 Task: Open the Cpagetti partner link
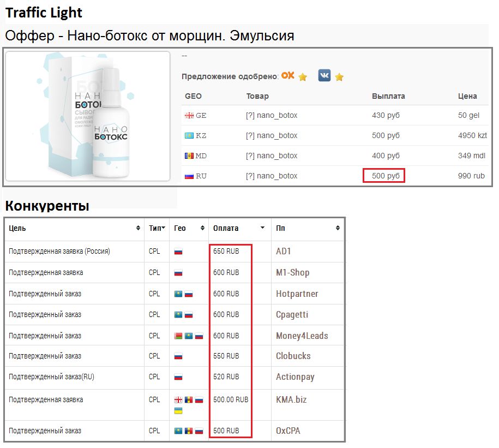292,315
